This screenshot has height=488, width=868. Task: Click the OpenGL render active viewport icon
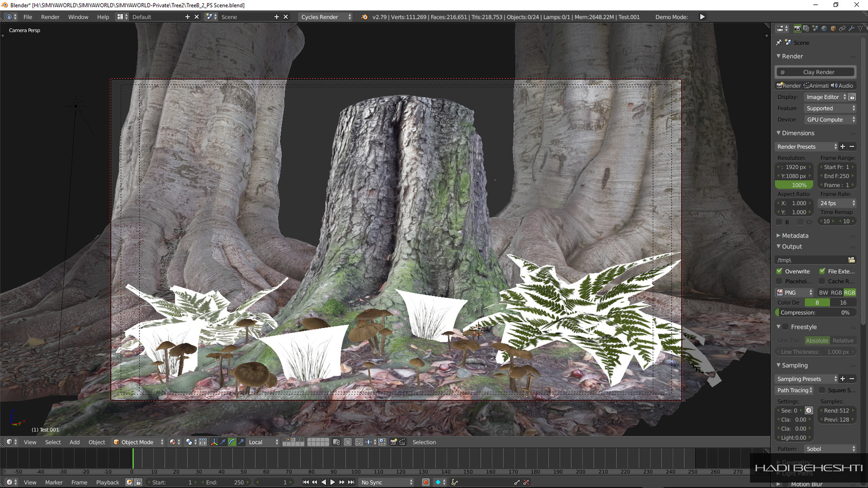[394, 442]
